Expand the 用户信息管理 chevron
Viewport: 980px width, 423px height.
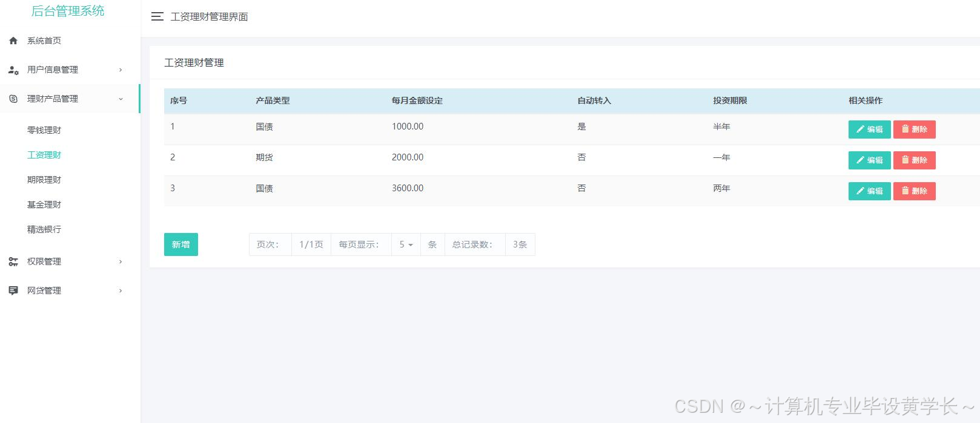[x=121, y=70]
